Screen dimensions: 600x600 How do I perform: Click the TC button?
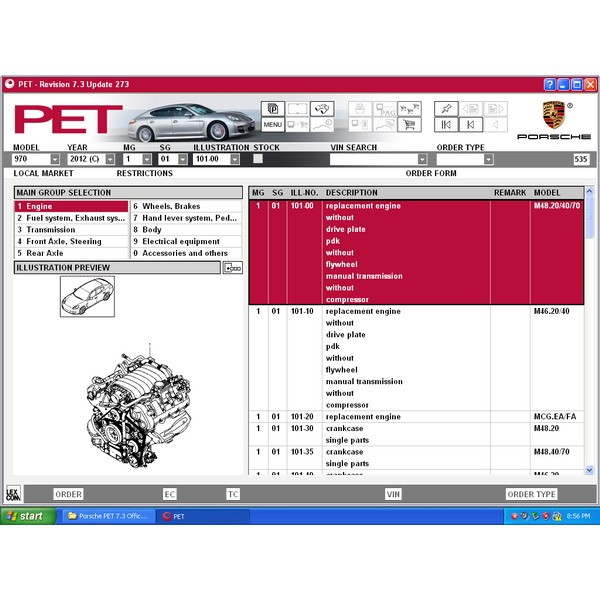pos(233,494)
